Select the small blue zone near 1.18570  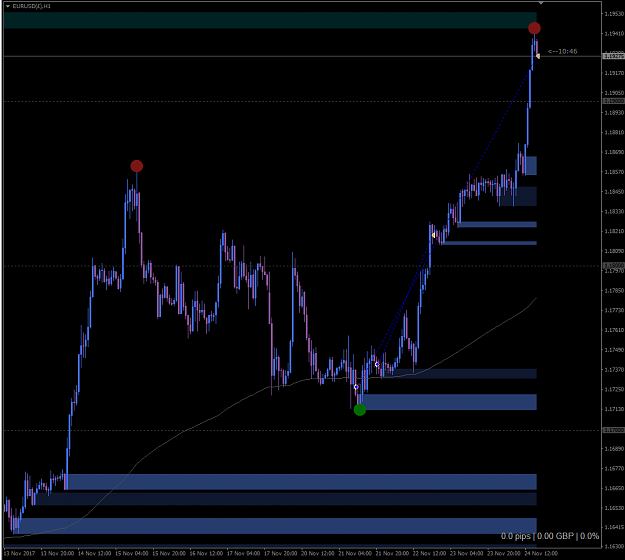[531, 165]
